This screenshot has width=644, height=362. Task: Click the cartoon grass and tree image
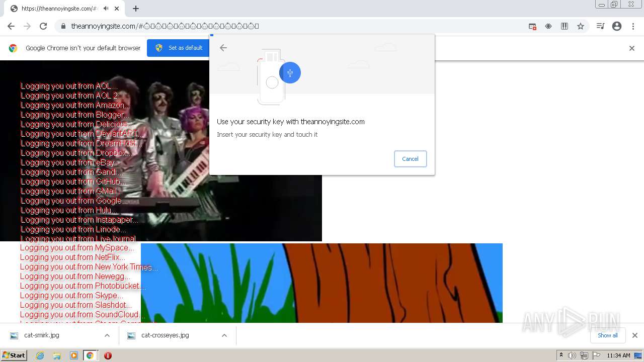[x=321, y=283]
